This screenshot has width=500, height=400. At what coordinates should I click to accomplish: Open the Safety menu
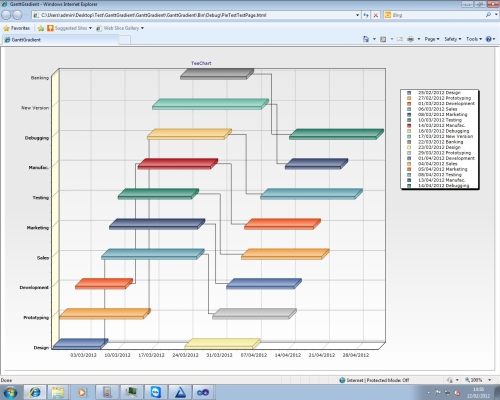tap(453, 39)
